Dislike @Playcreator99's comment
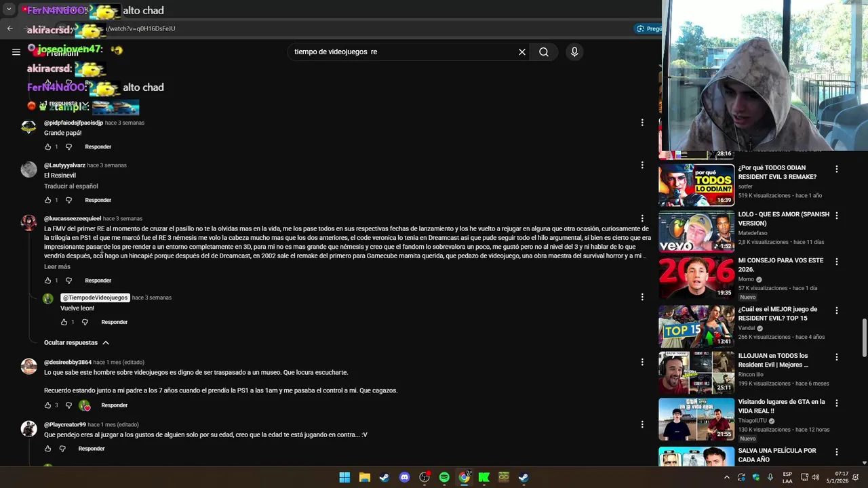This screenshot has width=868, height=488. (x=62, y=449)
